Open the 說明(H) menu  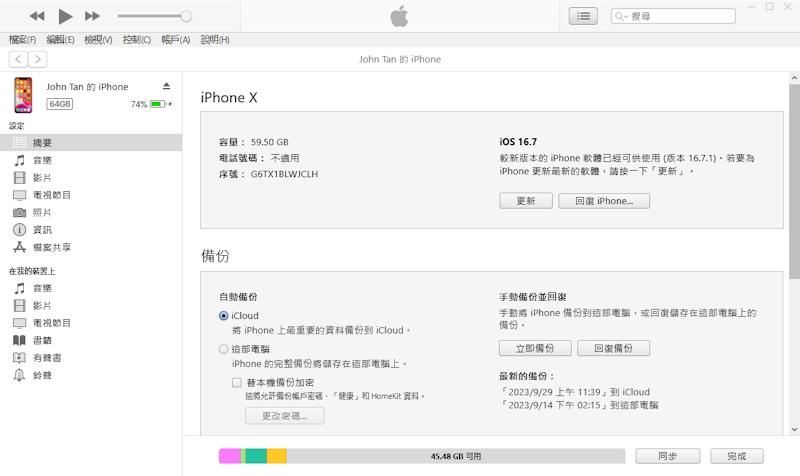click(x=215, y=40)
